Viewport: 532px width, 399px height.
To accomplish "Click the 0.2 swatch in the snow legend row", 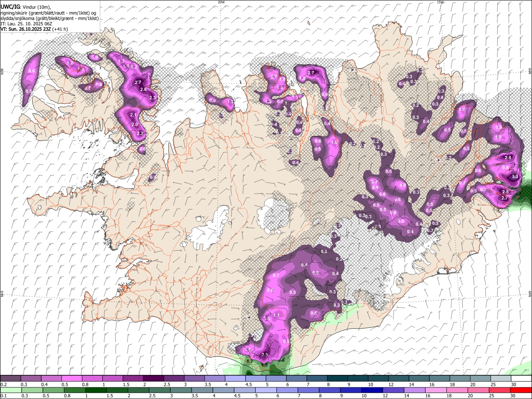I will pyautogui.click(x=10, y=379).
